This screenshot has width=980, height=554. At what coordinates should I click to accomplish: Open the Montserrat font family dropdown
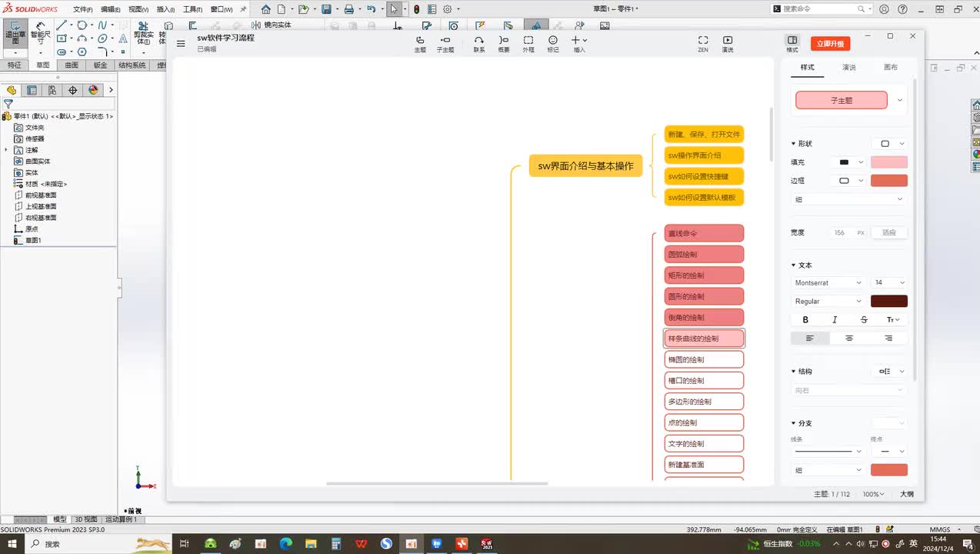(828, 282)
